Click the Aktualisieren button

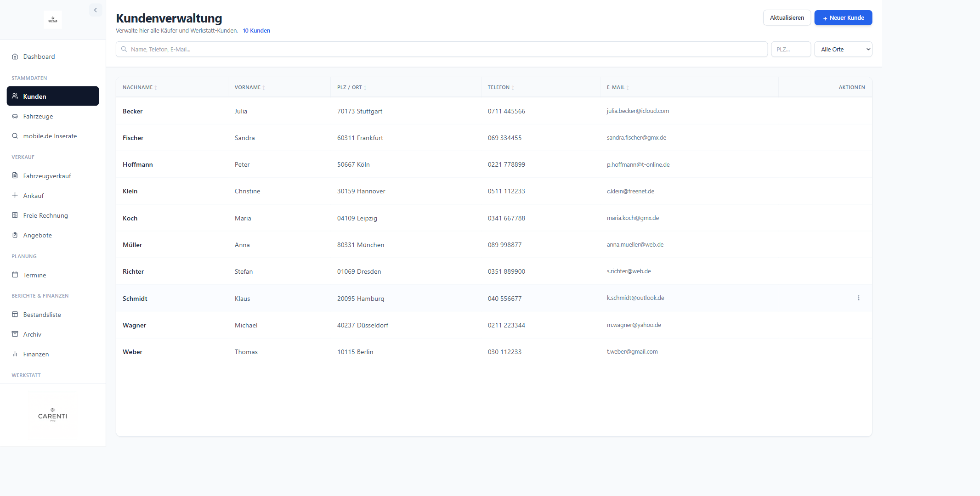[787, 17]
